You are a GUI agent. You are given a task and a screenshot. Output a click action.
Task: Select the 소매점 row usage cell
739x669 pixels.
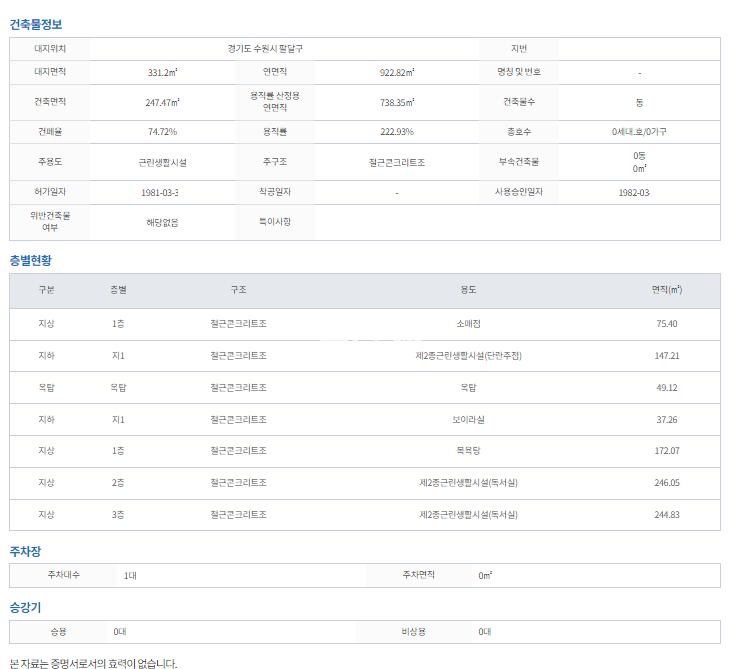click(x=468, y=324)
